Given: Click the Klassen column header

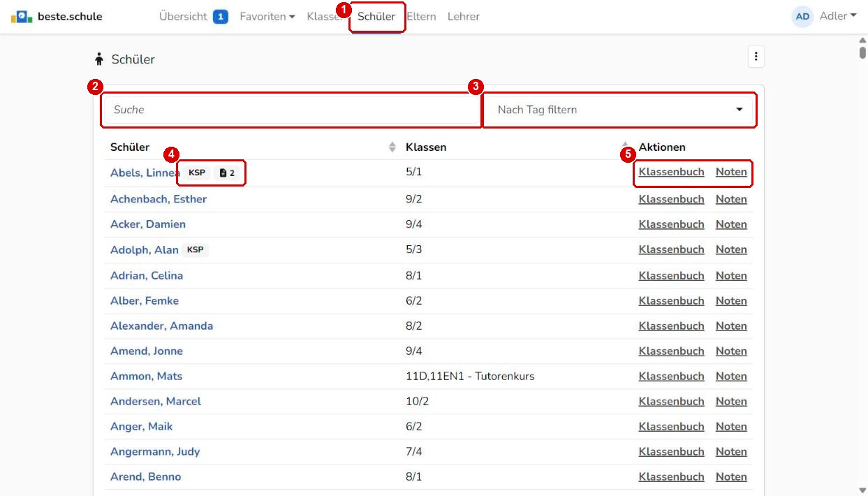Looking at the screenshot, I should pos(426,147).
